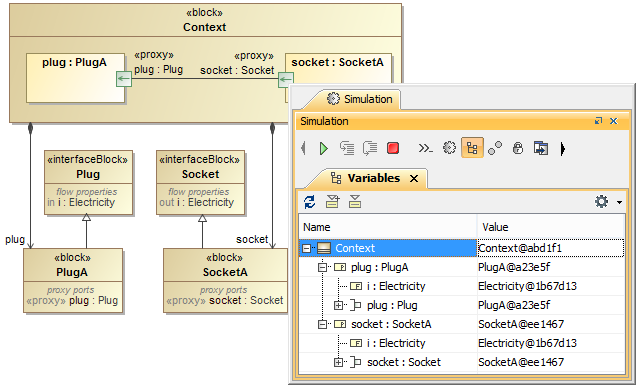Click the part icon beside plug : PlugA
The height and width of the screenshot is (385, 636).
point(339,267)
